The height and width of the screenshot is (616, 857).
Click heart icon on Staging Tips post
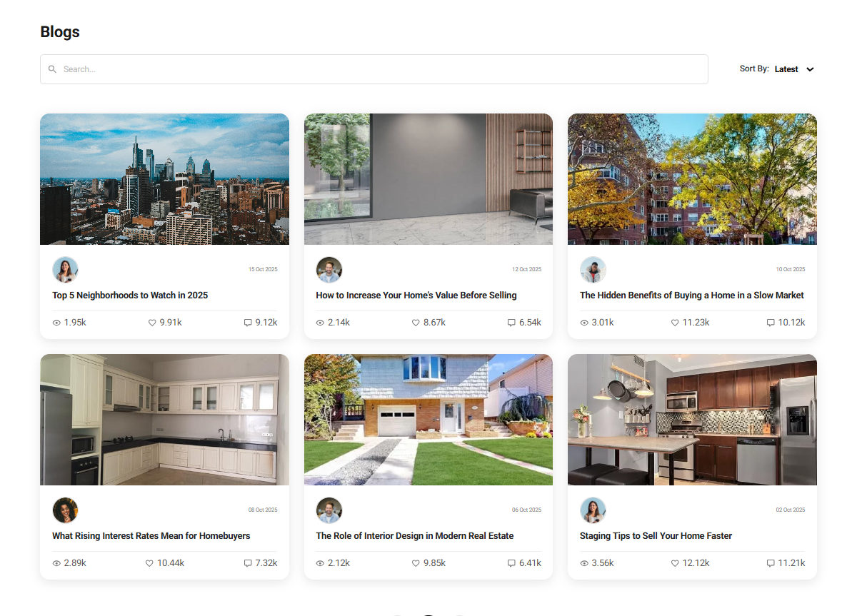(675, 563)
